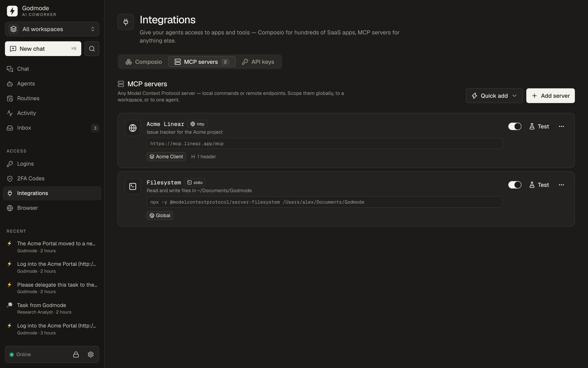Click the stdio transport badge
Image resolution: width=588 pixels, height=368 pixels.
[x=195, y=183]
